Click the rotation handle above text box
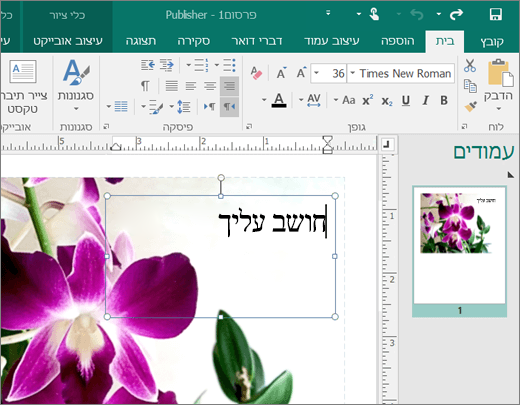The image size is (520, 405). pos(221,178)
